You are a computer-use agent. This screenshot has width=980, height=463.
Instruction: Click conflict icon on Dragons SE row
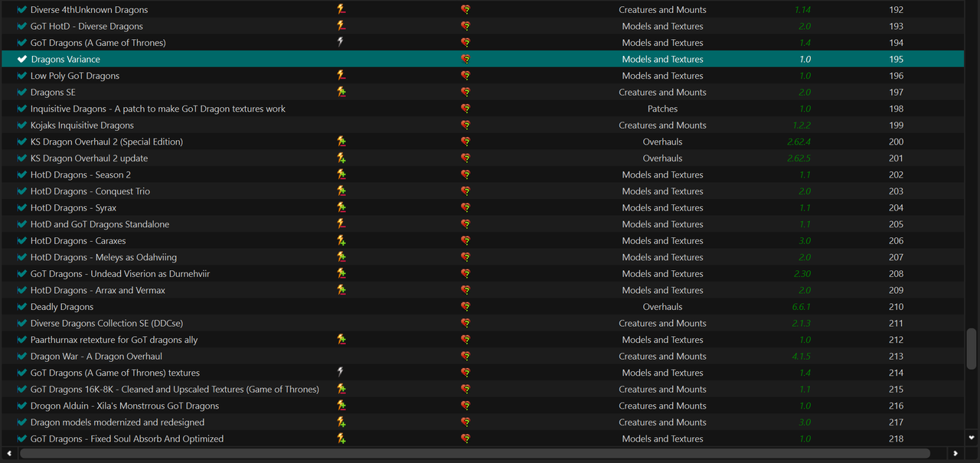tap(341, 92)
